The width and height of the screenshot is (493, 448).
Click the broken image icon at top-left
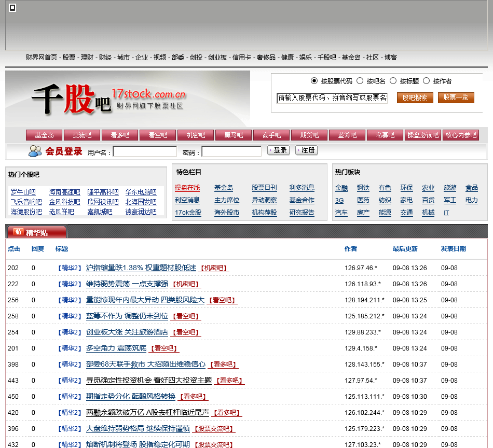(x=12, y=8)
